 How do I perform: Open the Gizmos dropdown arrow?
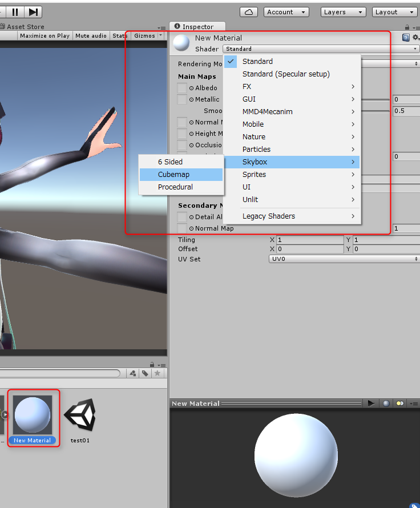[x=161, y=35]
